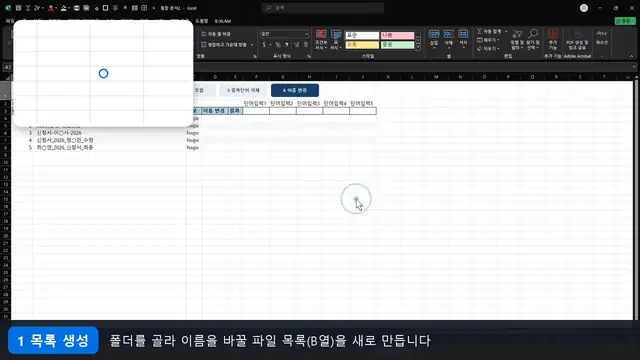Screen dimensions: 640x360
Task: Select cell 신청서-이○서-2026
Action: pos(59,133)
